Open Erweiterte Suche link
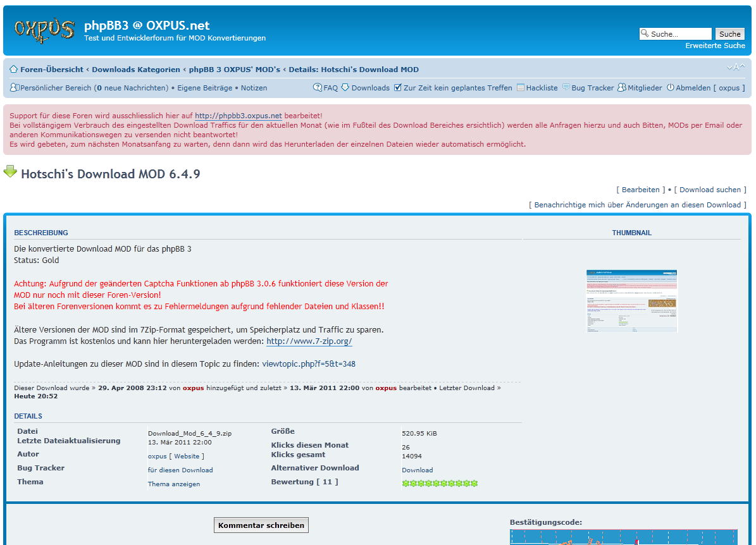Image resolution: width=756 pixels, height=545 pixels. (715, 46)
